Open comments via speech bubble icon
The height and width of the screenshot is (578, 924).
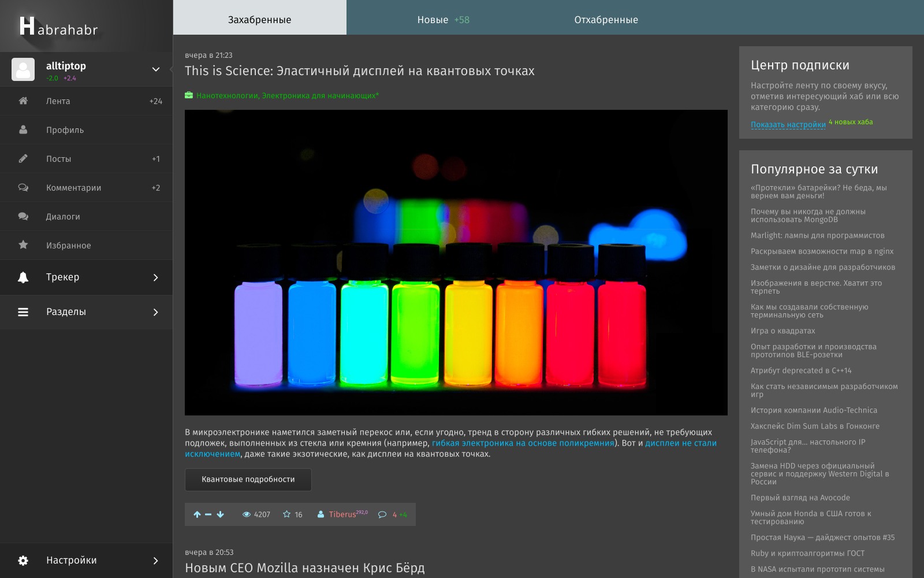[x=382, y=514]
